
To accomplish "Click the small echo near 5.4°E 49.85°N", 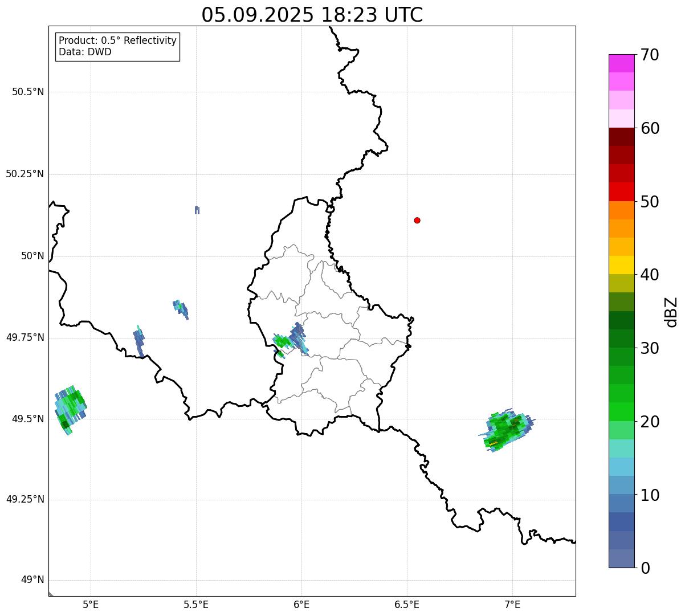I will coord(181,309).
